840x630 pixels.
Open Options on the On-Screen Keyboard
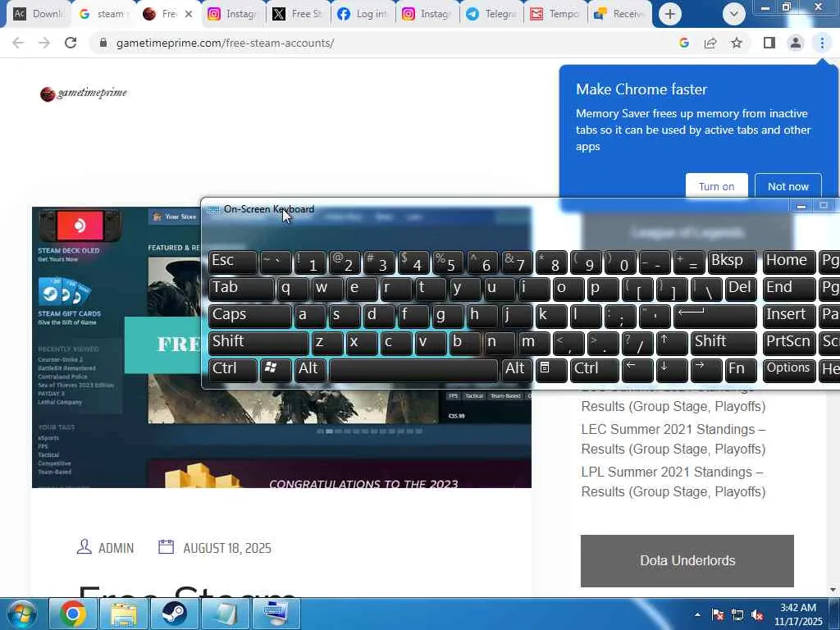[x=788, y=370]
